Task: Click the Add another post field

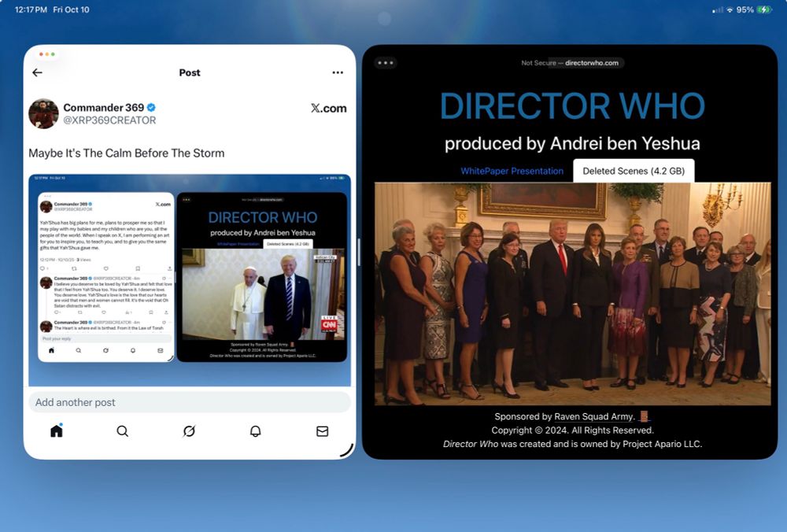Action: [x=190, y=402]
